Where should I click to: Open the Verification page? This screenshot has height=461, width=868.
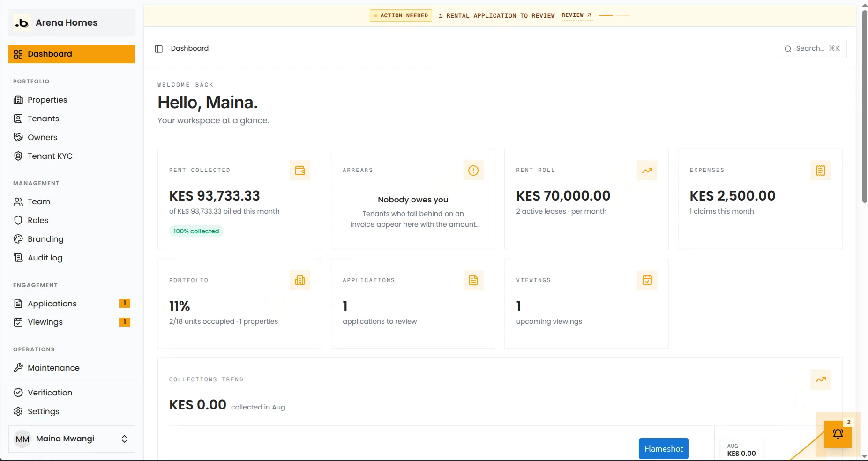coord(72,393)
